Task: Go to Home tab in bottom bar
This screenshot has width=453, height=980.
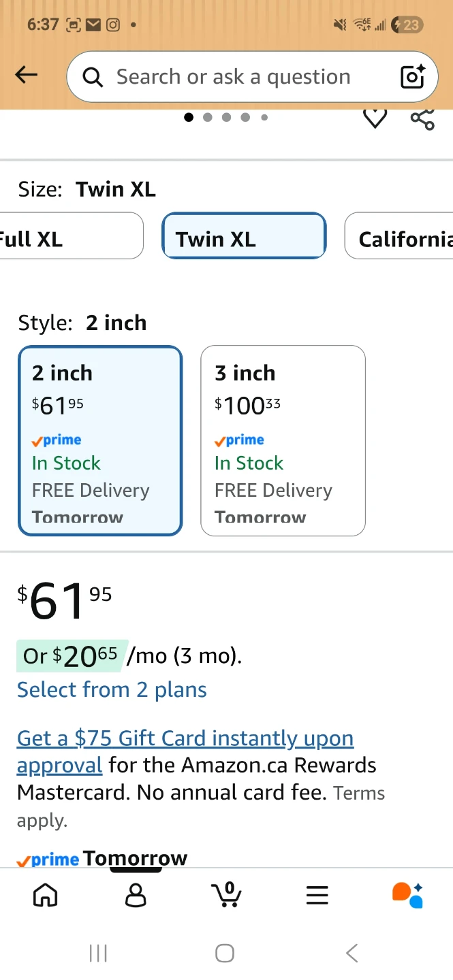Action: click(46, 894)
